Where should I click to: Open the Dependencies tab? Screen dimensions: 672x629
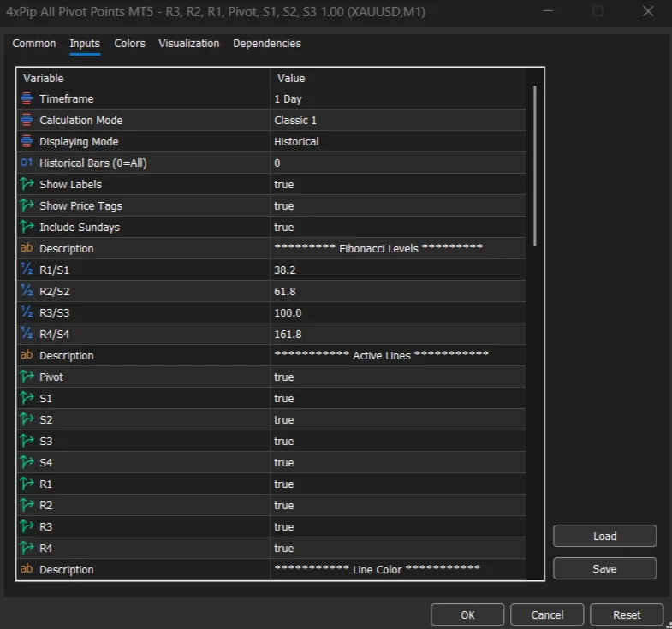click(267, 44)
